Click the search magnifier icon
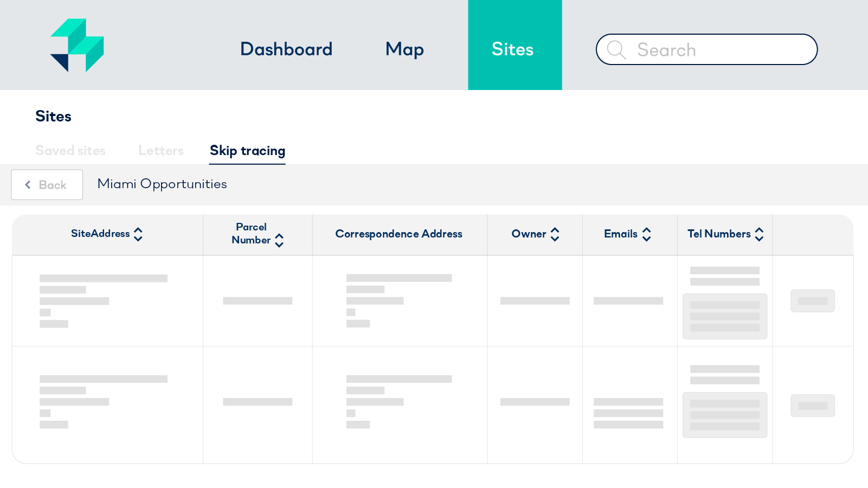Viewport: 868px width, 488px height. (616, 50)
